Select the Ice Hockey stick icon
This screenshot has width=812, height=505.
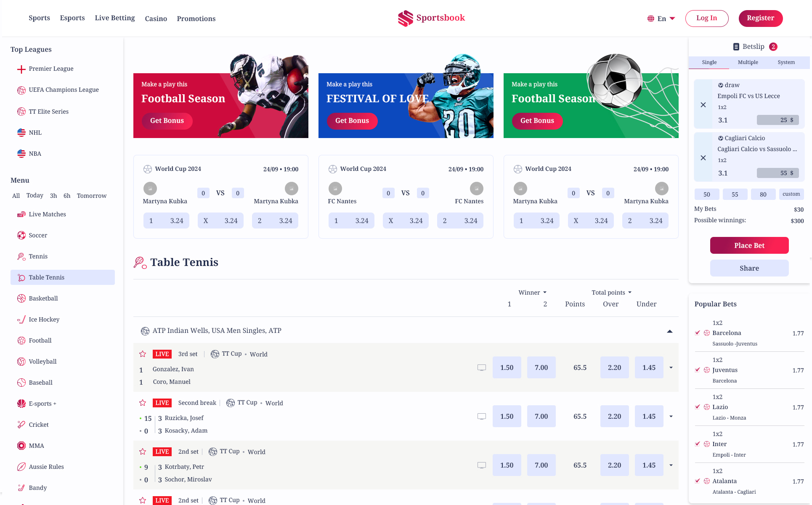pyautogui.click(x=21, y=319)
